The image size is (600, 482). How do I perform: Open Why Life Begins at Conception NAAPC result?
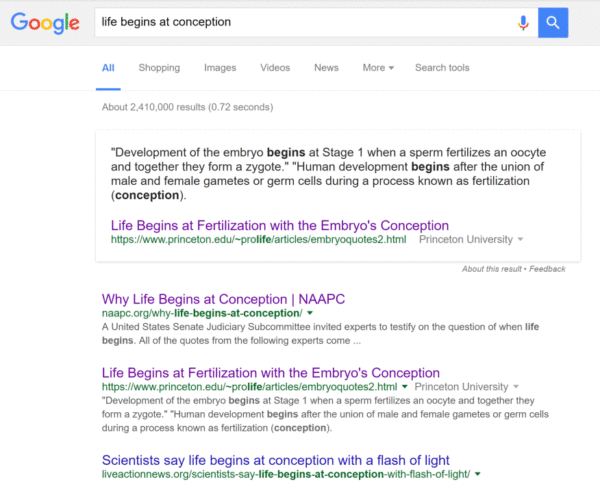(x=223, y=299)
